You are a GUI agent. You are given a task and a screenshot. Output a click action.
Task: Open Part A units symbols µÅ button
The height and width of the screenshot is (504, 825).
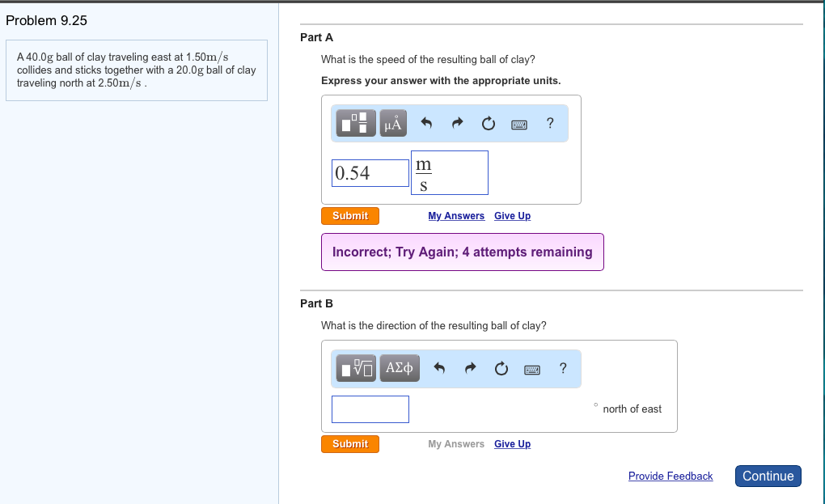(393, 123)
